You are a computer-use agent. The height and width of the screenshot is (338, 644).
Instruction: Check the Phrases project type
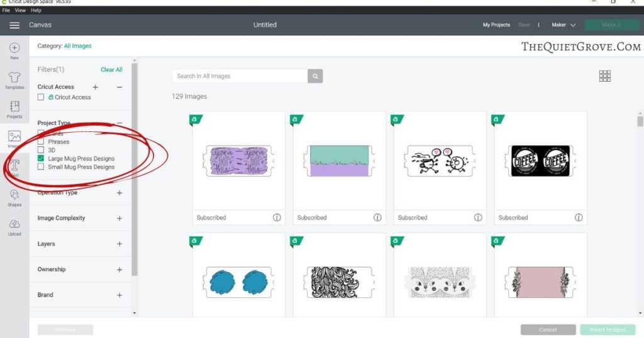41,141
